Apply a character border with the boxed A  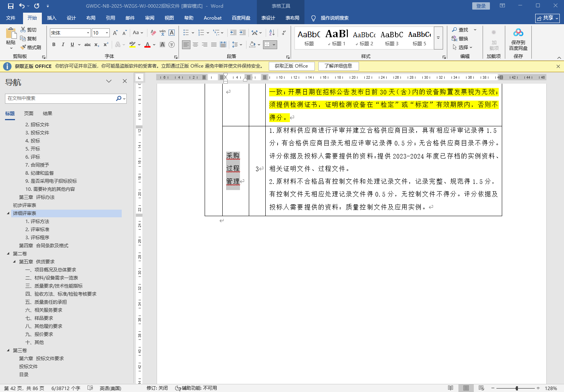(172, 33)
